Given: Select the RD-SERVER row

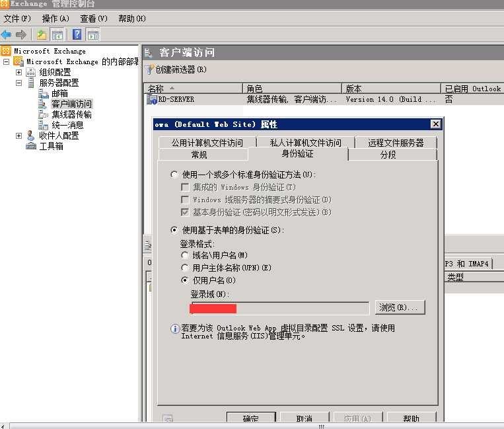Looking at the screenshot, I should [324, 99].
